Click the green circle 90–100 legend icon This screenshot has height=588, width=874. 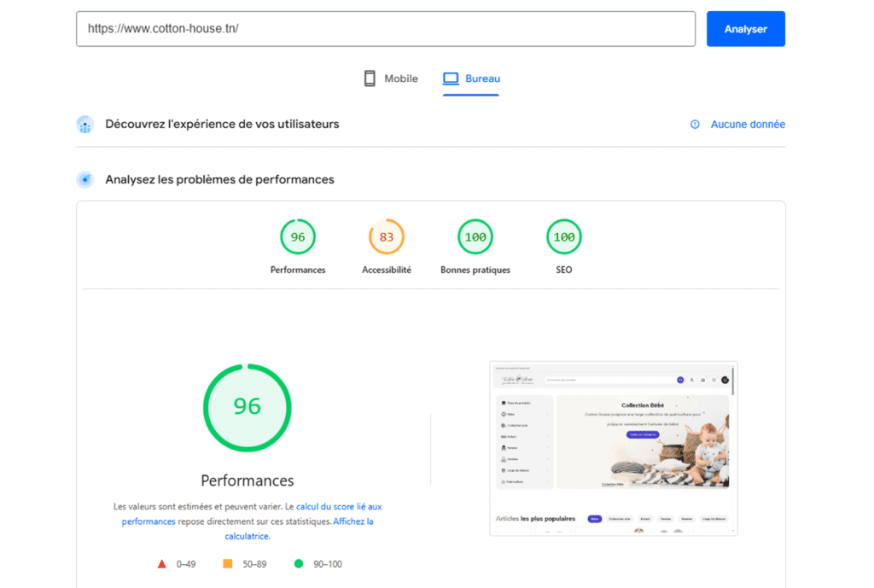click(299, 564)
